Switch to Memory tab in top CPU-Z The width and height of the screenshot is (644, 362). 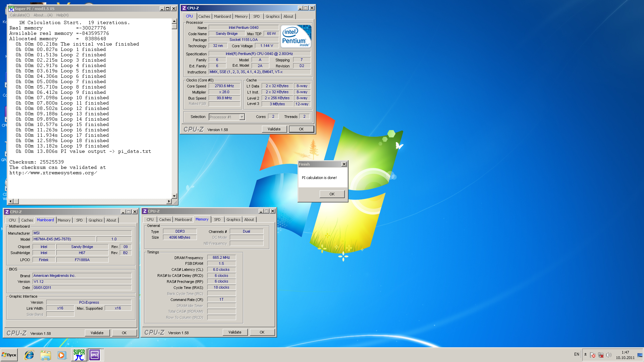point(241,16)
